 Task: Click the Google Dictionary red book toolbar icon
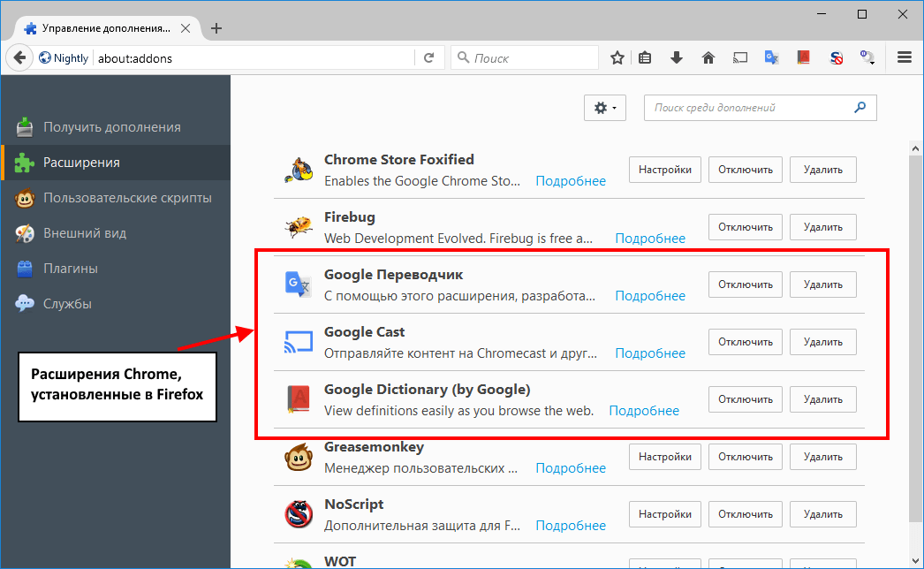pos(803,57)
